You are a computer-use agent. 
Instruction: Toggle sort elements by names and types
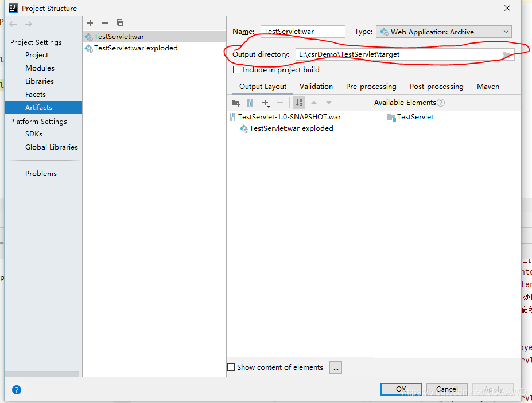coord(299,103)
